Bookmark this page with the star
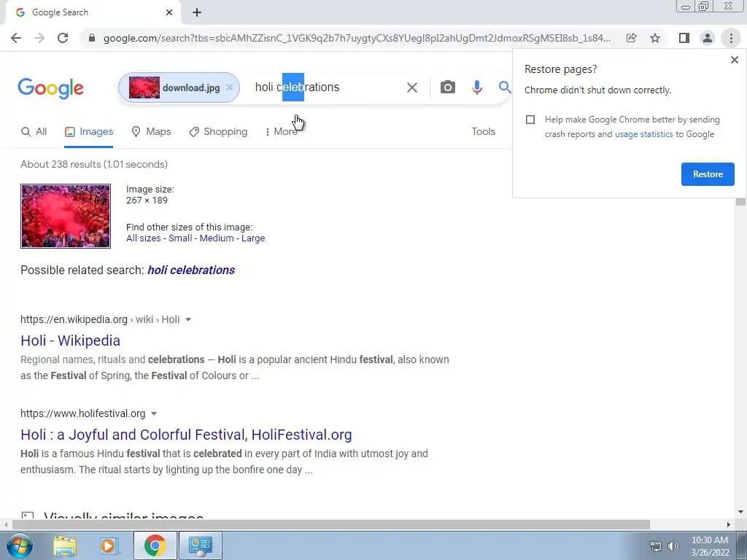 click(655, 38)
